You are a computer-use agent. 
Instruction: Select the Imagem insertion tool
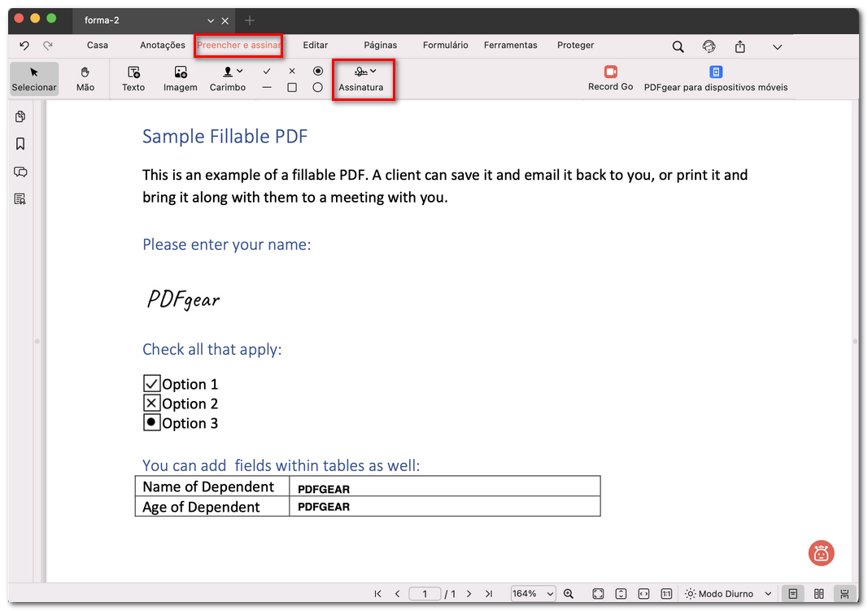[x=180, y=79]
